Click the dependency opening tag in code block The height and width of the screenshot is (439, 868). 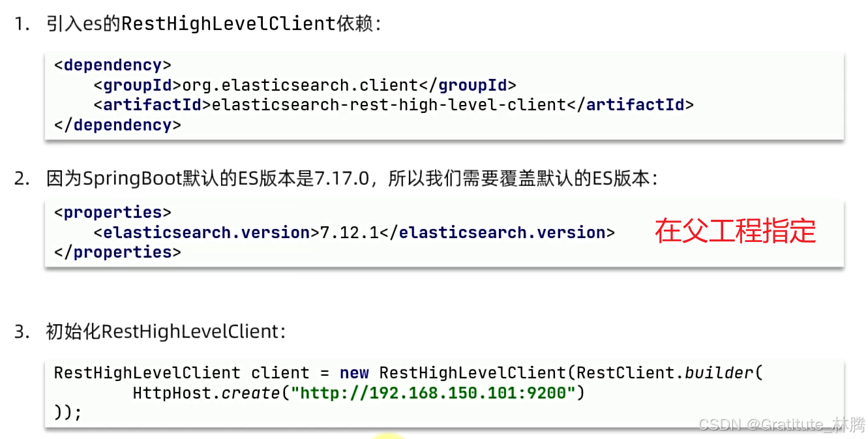click(112, 64)
